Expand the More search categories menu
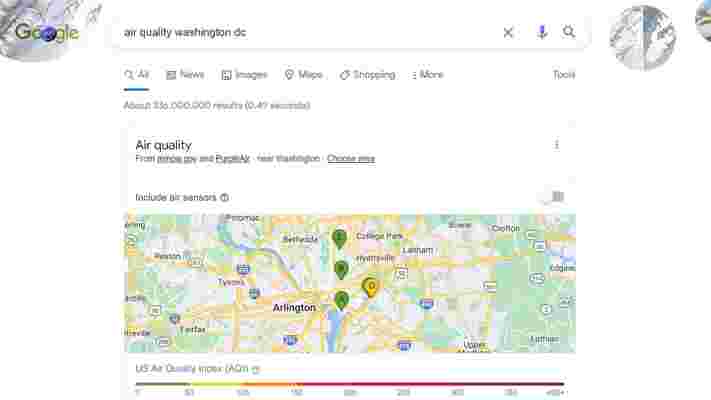The height and width of the screenshot is (400, 711). click(x=427, y=75)
